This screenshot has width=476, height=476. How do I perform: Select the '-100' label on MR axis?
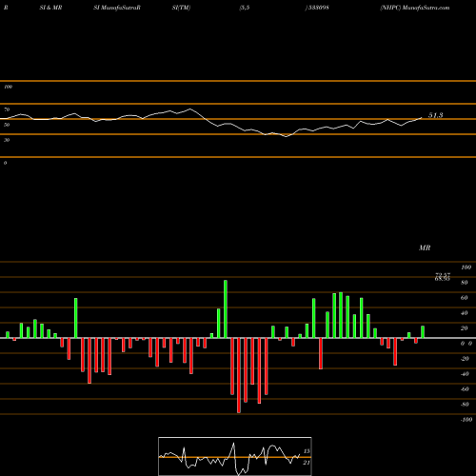click(466, 420)
